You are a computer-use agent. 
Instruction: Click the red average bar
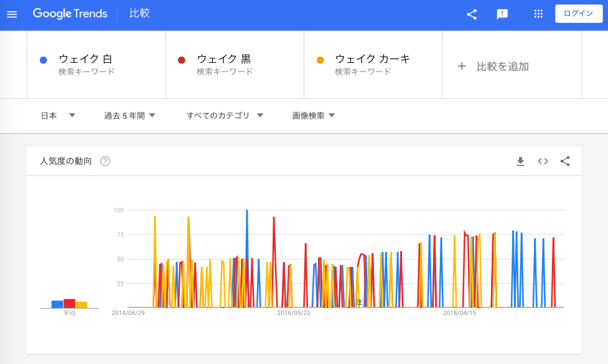[69, 304]
